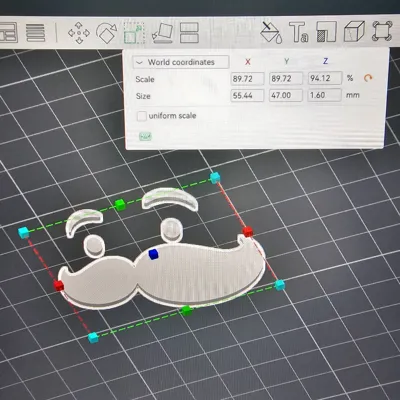Viewport: 400px width, 400px height.
Task: Click the Size Y field showing 47.00
Action: click(x=286, y=95)
